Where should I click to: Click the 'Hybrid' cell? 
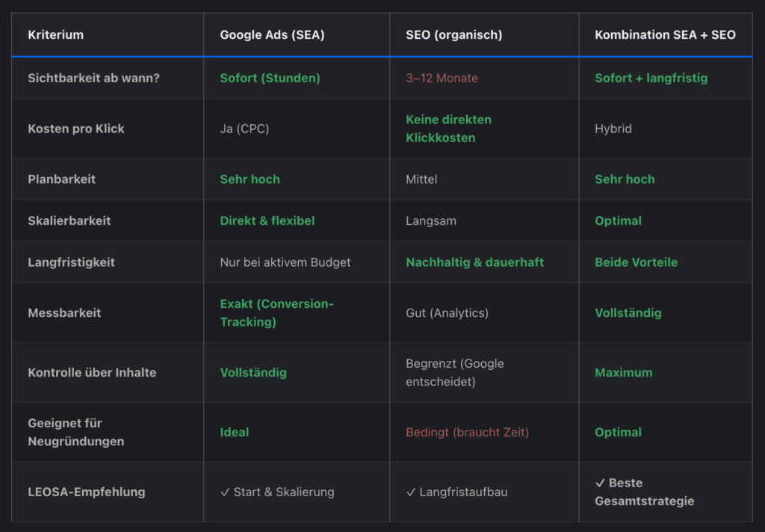613,129
